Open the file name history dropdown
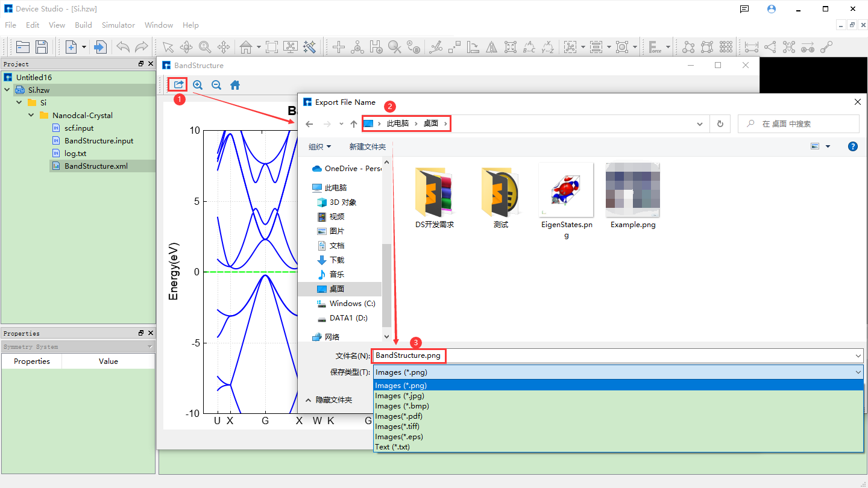 click(x=858, y=356)
